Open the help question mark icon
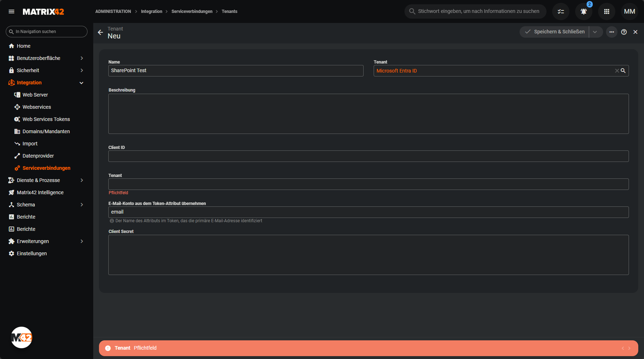The width and height of the screenshot is (644, 359). tap(624, 32)
